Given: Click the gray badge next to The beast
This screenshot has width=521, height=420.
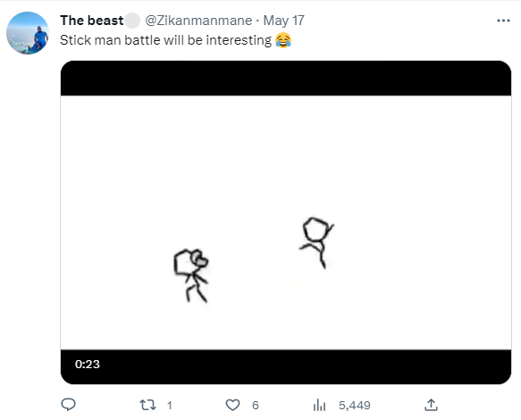Looking at the screenshot, I should click(132, 21).
